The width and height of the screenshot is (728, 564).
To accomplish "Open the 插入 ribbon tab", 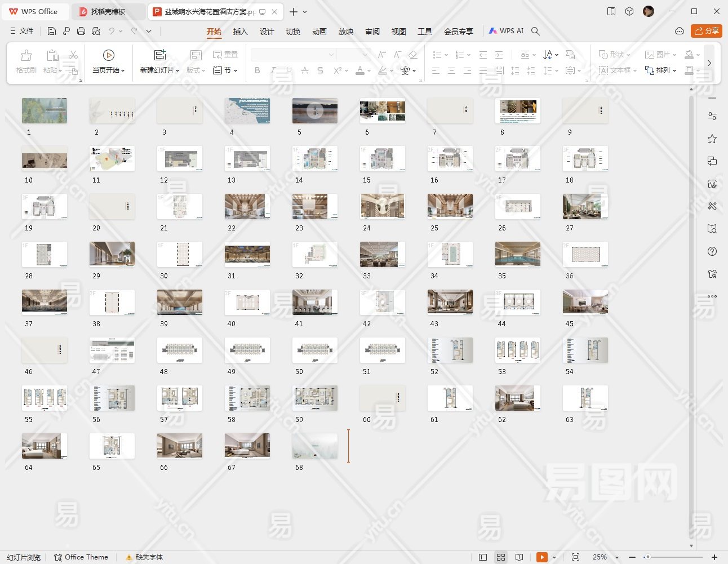I will (240, 32).
